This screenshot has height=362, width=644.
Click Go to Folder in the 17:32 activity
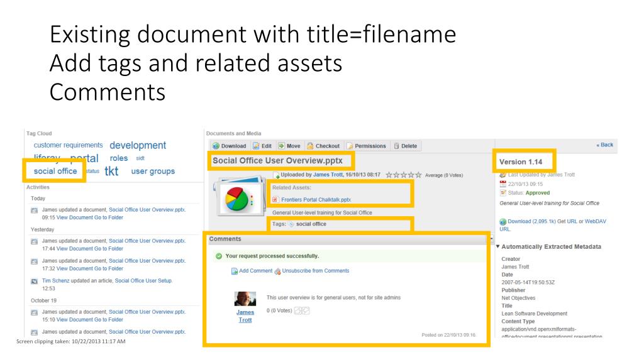pos(109,268)
